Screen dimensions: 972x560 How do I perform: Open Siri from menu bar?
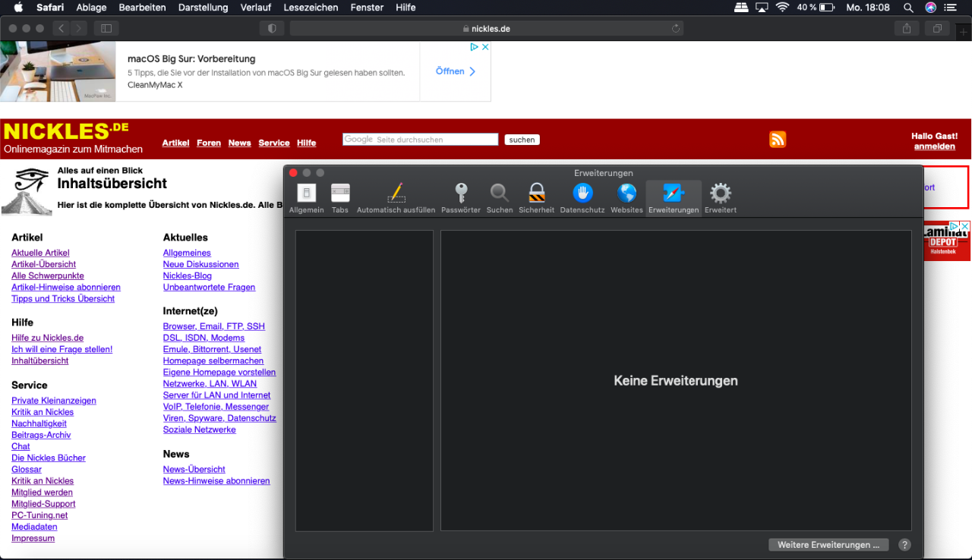point(930,8)
